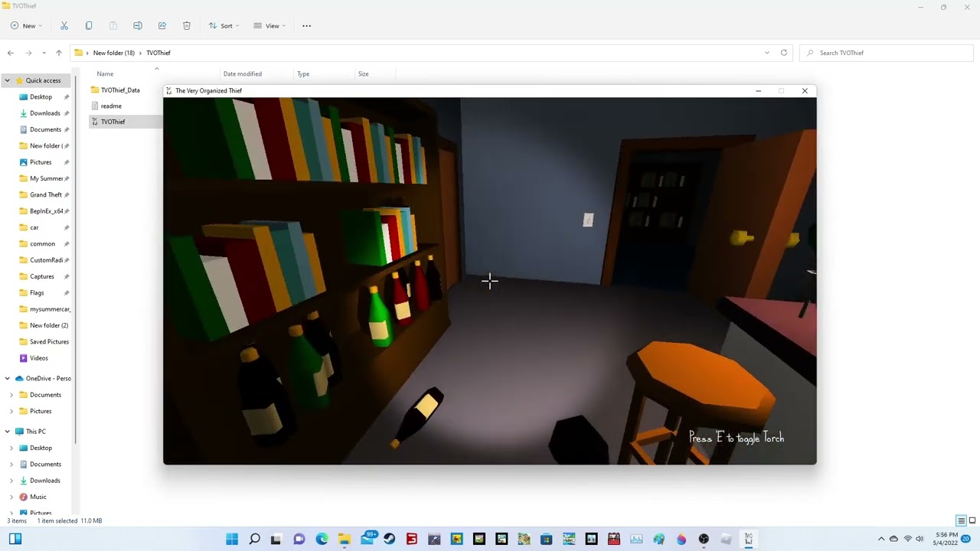980x551 pixels.
Task: Expand Pictures under OneDrive
Action: pyautogui.click(x=11, y=412)
